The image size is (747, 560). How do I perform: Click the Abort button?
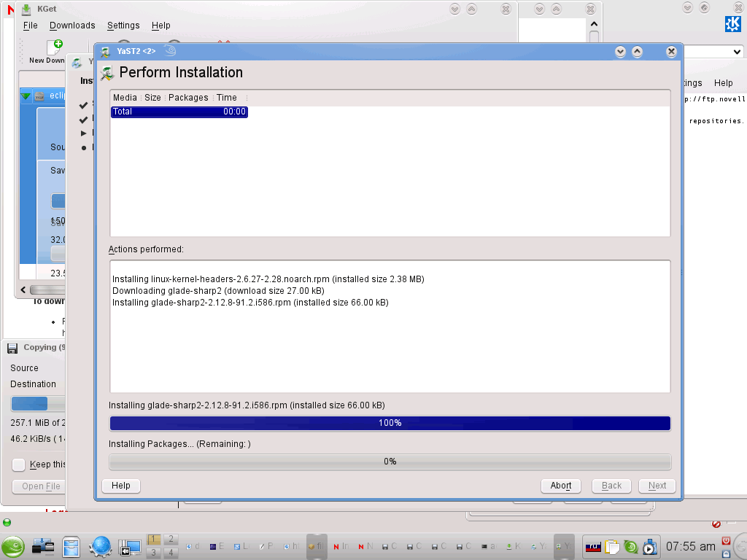pos(561,486)
